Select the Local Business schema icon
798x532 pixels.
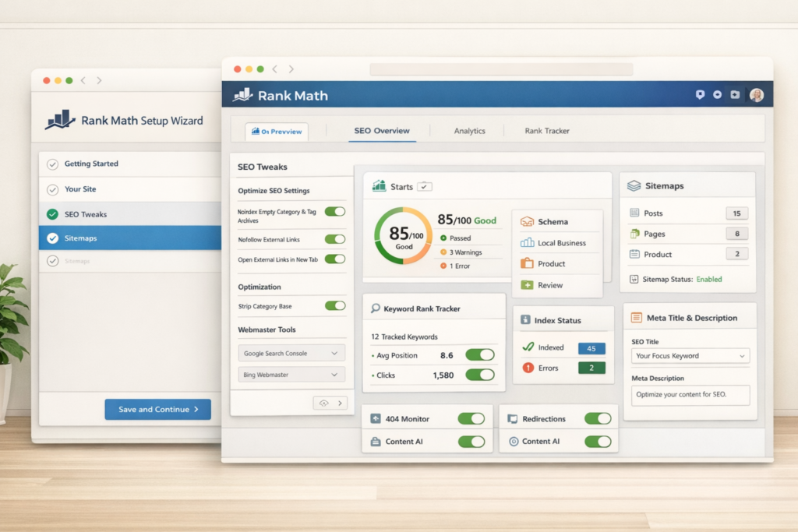(528, 243)
